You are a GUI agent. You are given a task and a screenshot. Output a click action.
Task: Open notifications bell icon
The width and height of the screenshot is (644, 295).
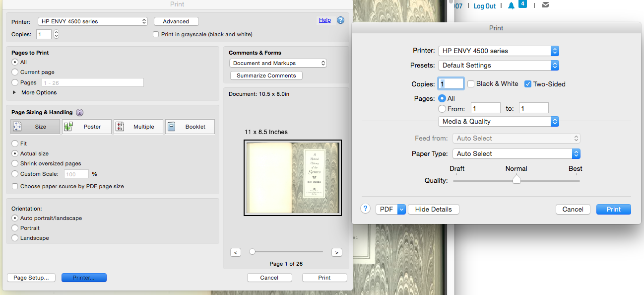(x=511, y=6)
